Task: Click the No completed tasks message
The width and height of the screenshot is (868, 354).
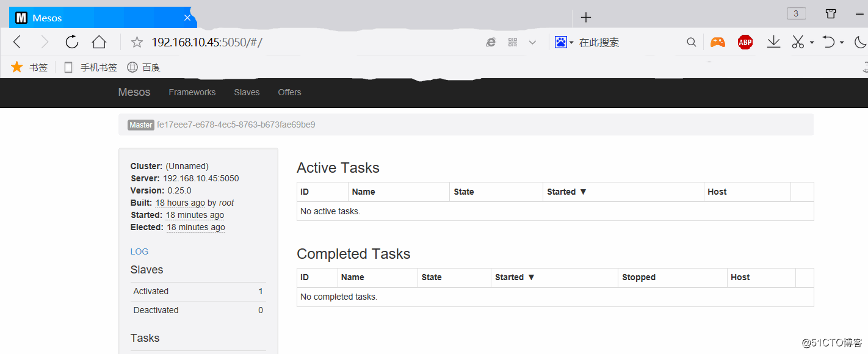Action: point(339,297)
